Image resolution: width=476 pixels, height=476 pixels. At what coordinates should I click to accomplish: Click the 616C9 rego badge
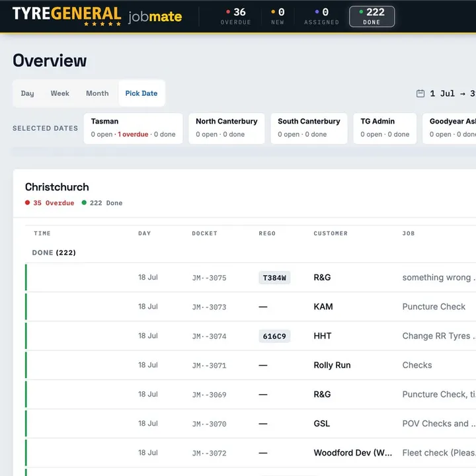click(274, 336)
